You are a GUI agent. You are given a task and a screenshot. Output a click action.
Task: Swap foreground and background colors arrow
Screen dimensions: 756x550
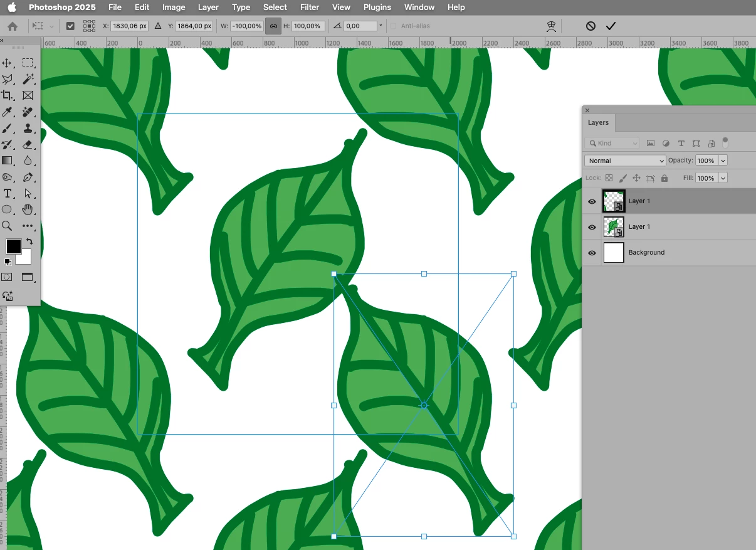point(29,241)
